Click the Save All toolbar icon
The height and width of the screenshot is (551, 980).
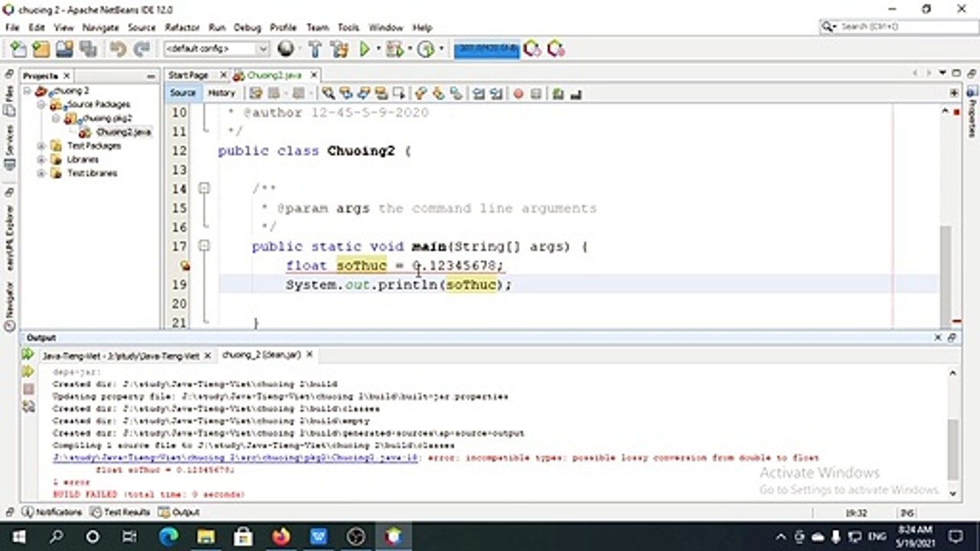[x=88, y=49]
